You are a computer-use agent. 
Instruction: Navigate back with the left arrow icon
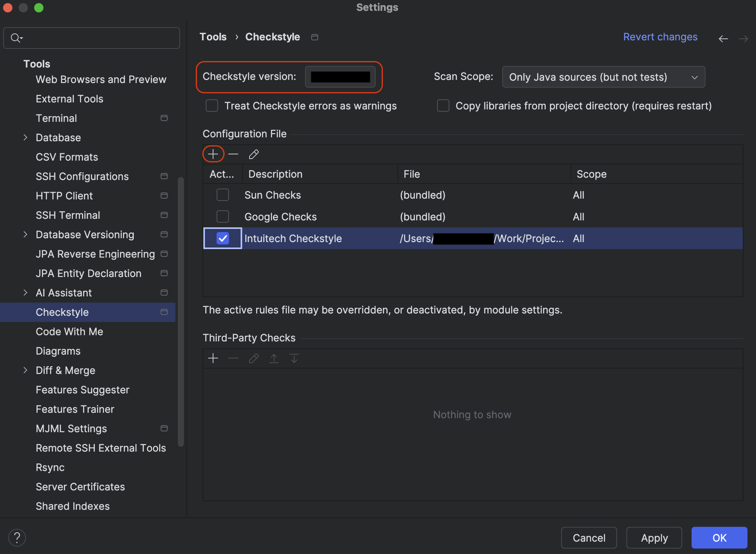click(723, 38)
